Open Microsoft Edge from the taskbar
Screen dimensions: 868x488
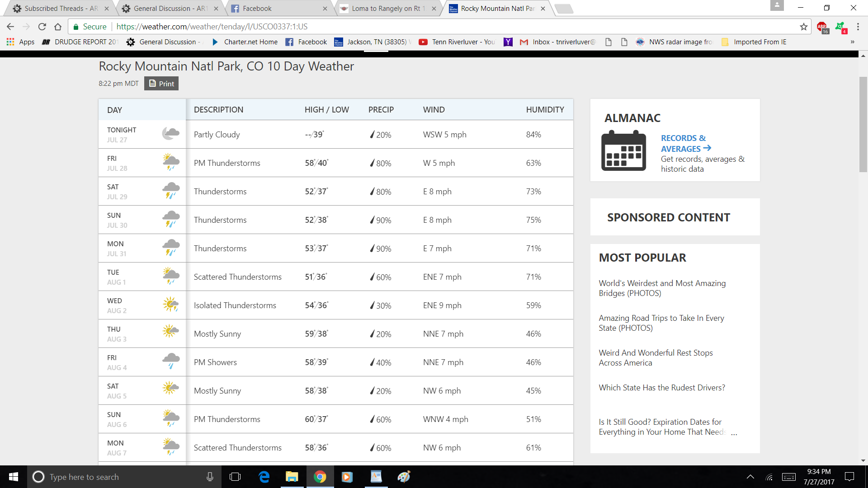click(x=264, y=477)
